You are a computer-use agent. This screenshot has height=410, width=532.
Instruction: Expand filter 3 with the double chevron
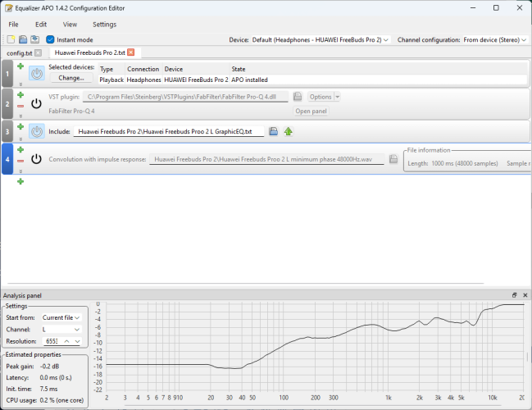pyautogui.click(x=20, y=139)
